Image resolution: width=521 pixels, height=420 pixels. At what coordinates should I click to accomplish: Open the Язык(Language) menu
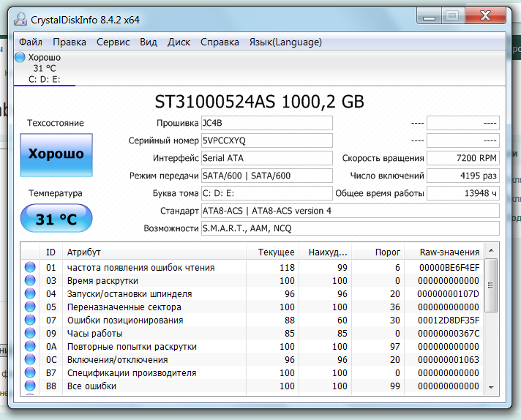click(285, 42)
